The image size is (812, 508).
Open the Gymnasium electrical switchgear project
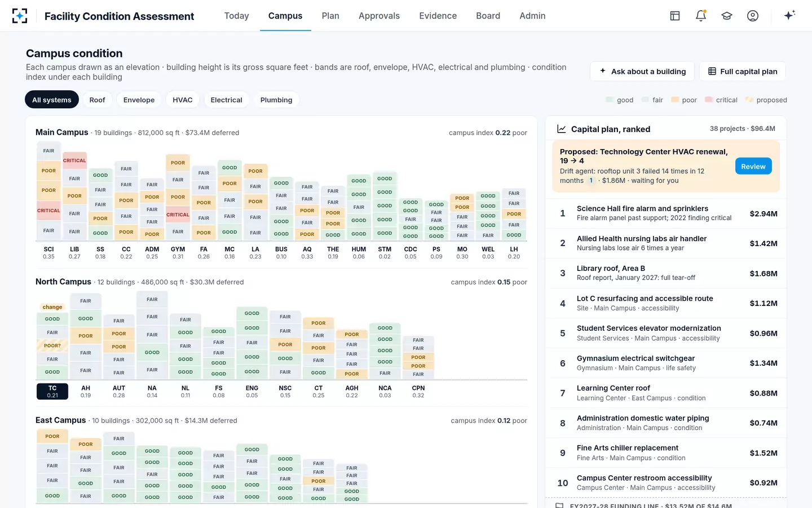(666, 363)
